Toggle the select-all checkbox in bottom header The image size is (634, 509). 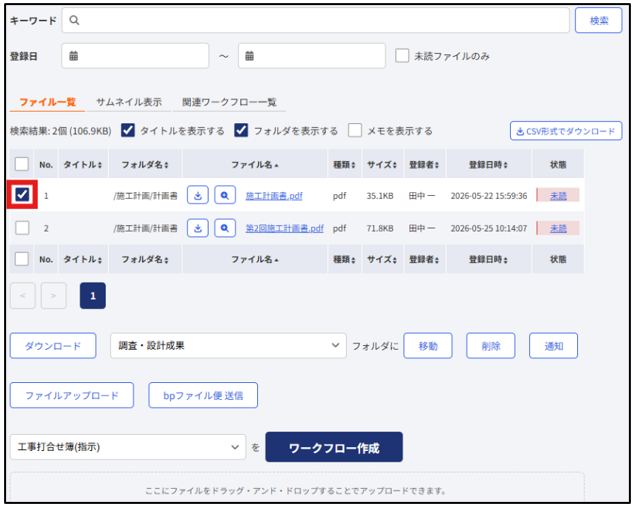point(21,259)
